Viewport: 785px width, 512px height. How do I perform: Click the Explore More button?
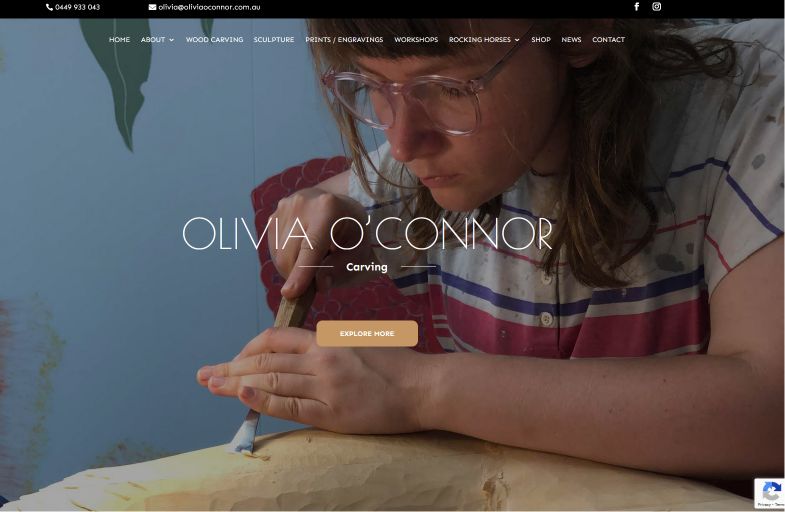367,333
